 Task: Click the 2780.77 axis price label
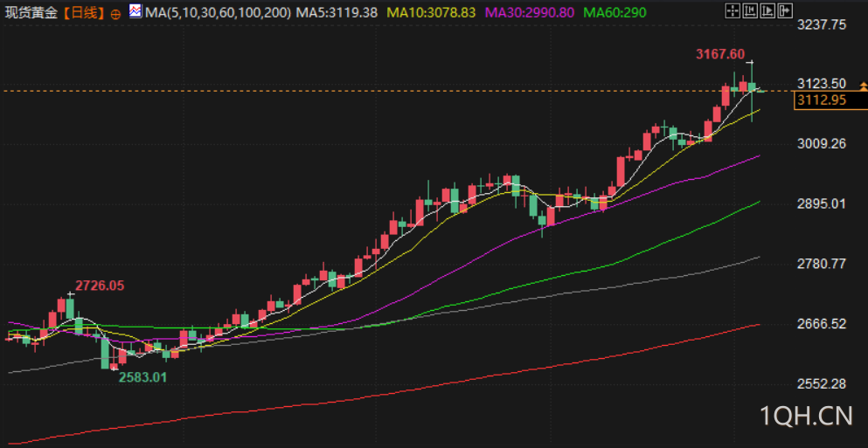click(822, 263)
